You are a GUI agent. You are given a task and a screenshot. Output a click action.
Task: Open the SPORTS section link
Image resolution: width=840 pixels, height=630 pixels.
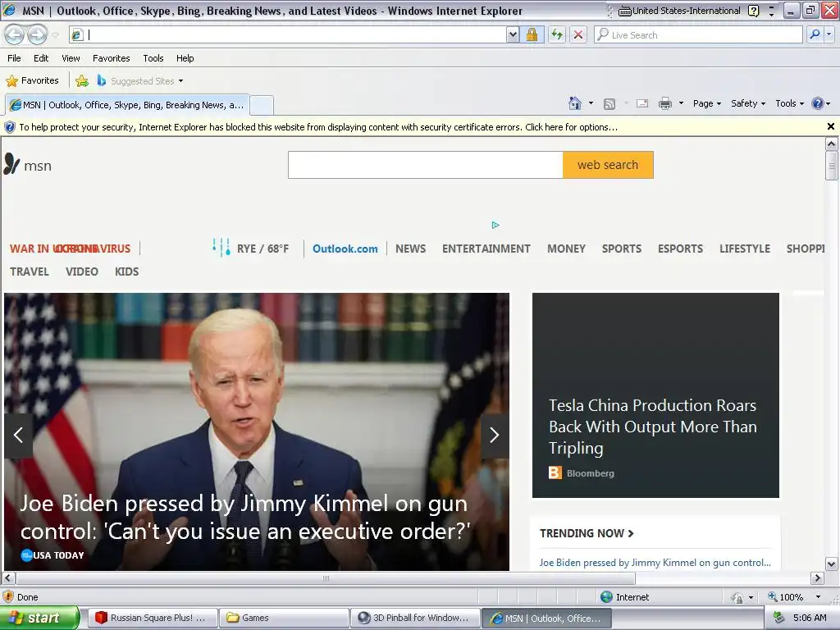622,249
